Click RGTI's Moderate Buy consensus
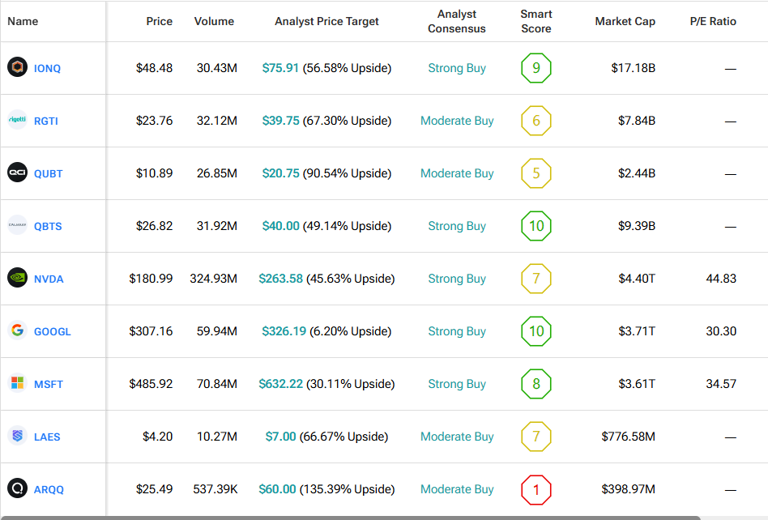The height and width of the screenshot is (520, 768). 457,121
